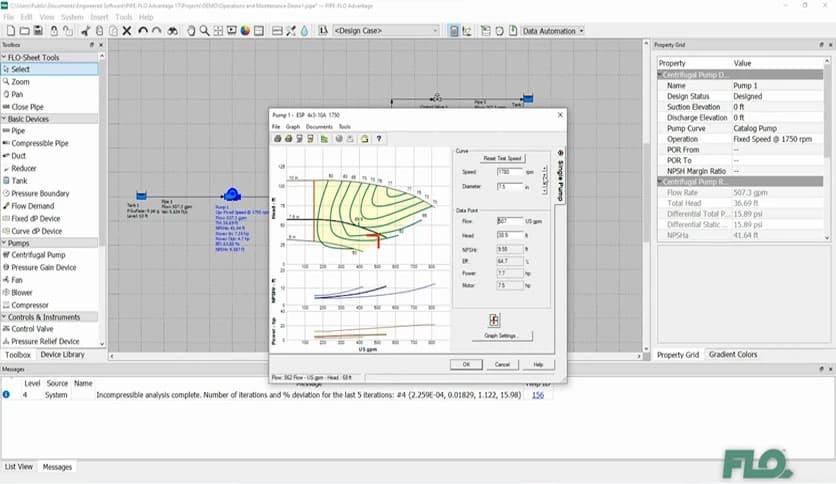836x484 pixels.
Task: Click 'Fixed Speed @ 1750 rpm' Operation value
Action: tap(772, 139)
